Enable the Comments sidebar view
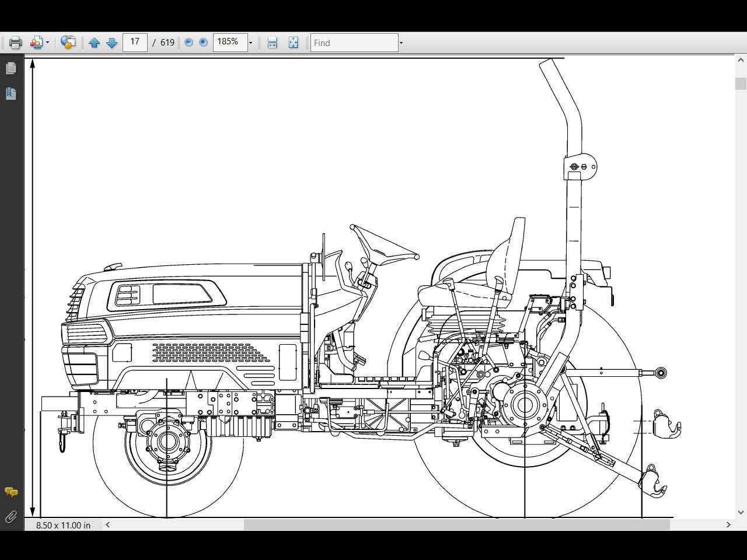 (x=10, y=492)
